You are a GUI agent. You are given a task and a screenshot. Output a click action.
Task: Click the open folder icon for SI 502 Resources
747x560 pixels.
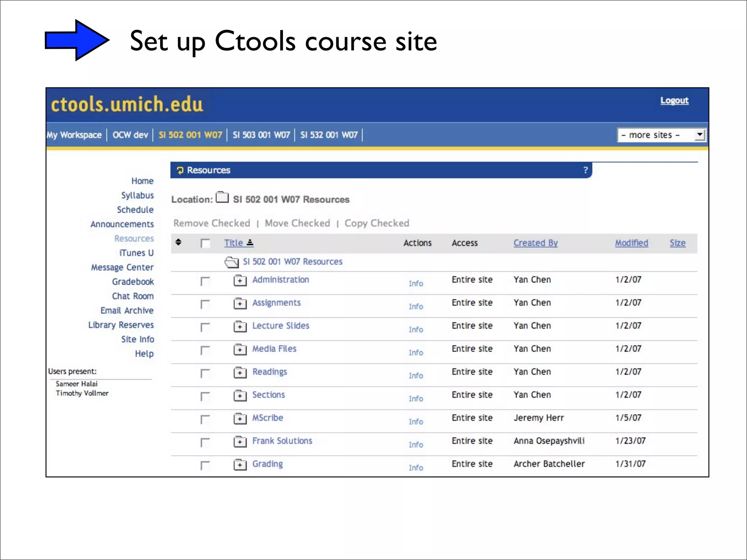click(232, 262)
